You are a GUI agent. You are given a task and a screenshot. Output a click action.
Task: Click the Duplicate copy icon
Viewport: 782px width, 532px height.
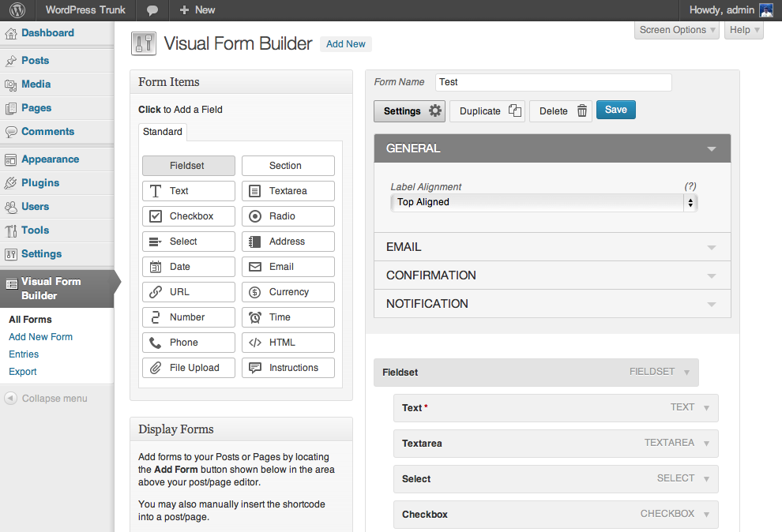point(514,111)
